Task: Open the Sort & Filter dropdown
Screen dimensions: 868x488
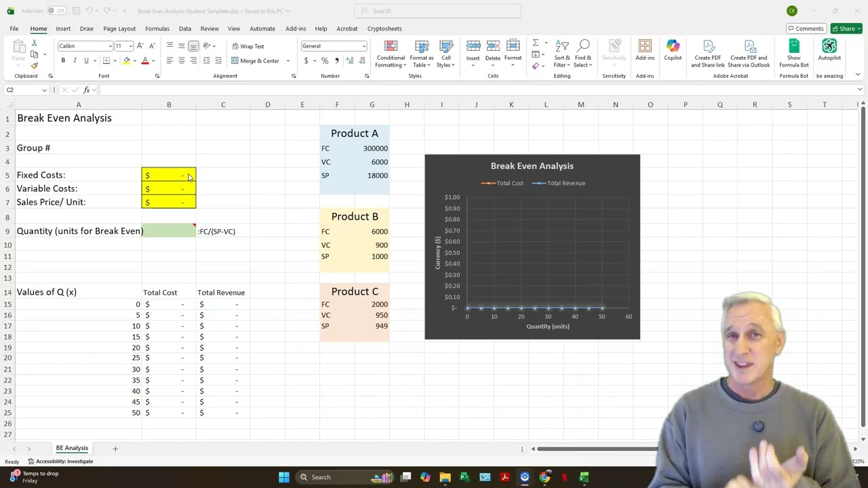Action: point(562,54)
